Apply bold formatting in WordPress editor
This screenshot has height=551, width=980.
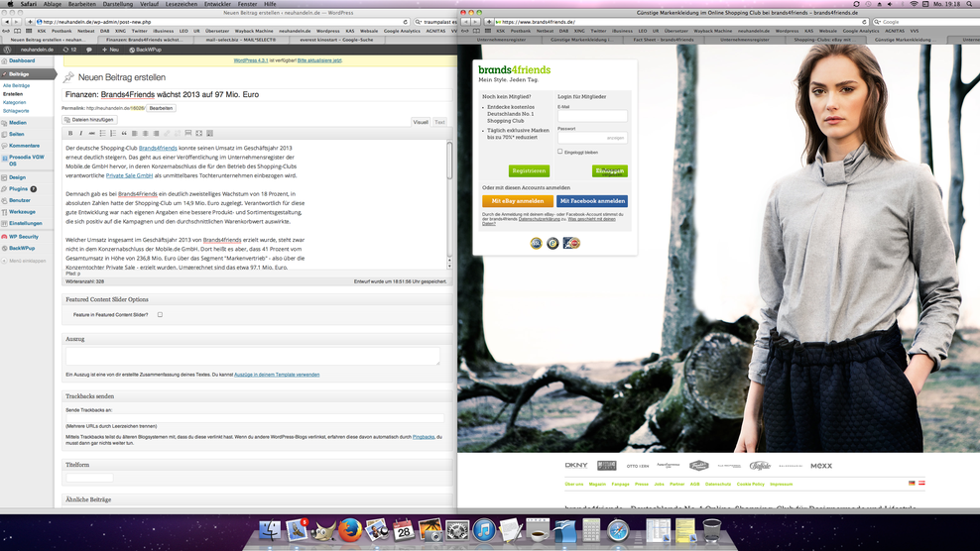(x=70, y=133)
